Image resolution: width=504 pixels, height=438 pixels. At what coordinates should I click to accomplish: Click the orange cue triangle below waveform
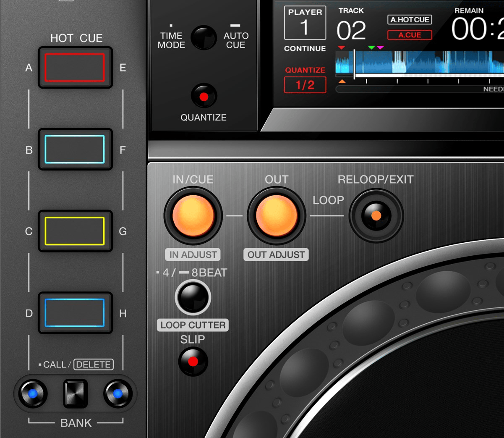coord(342,81)
